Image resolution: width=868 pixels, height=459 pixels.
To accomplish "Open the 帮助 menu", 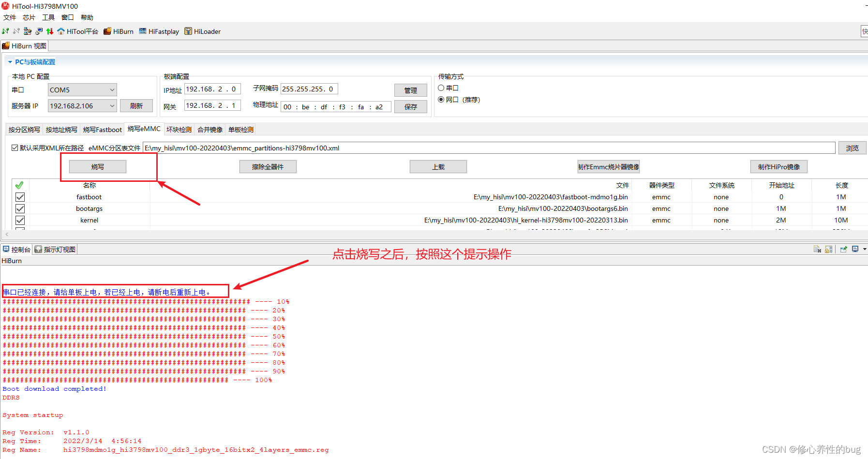I will click(x=87, y=17).
